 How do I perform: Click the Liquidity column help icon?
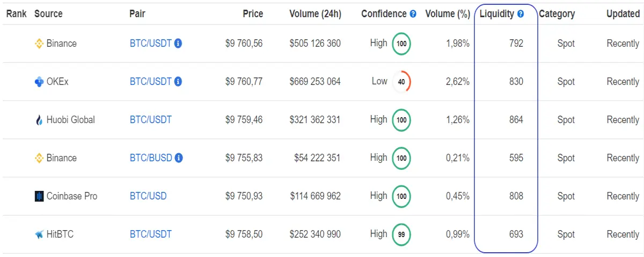[x=521, y=14]
